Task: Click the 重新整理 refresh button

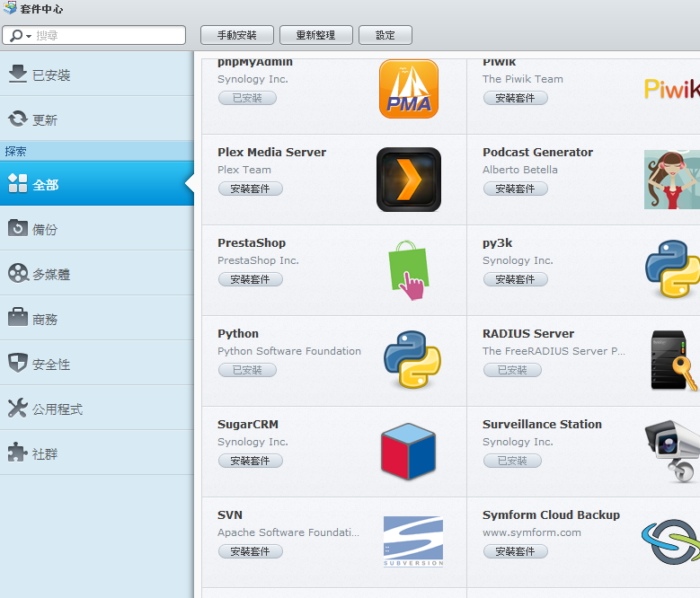Action: coord(316,35)
